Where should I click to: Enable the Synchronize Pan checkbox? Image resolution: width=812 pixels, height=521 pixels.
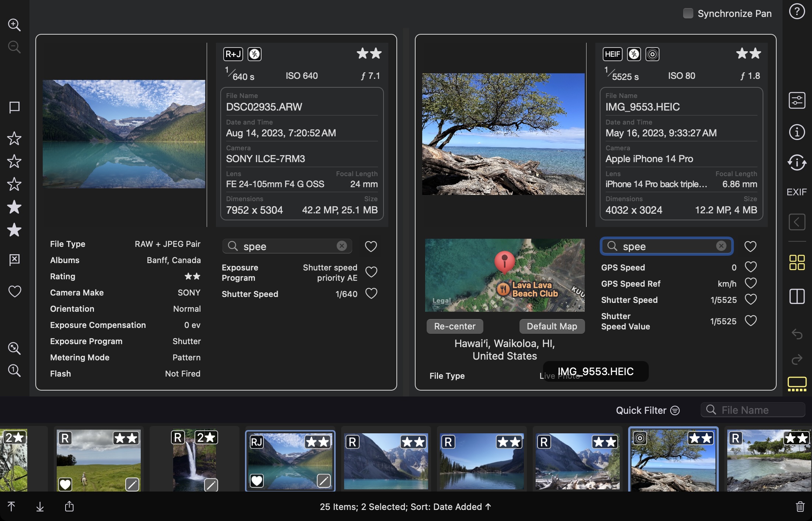687,13
